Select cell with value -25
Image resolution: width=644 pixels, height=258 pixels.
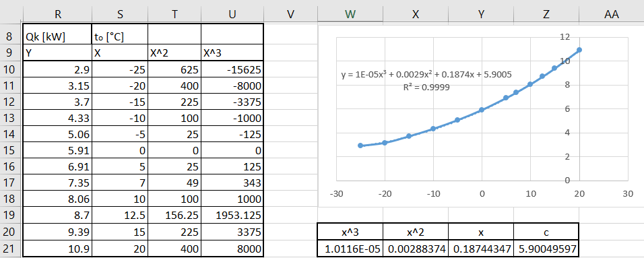(120, 69)
